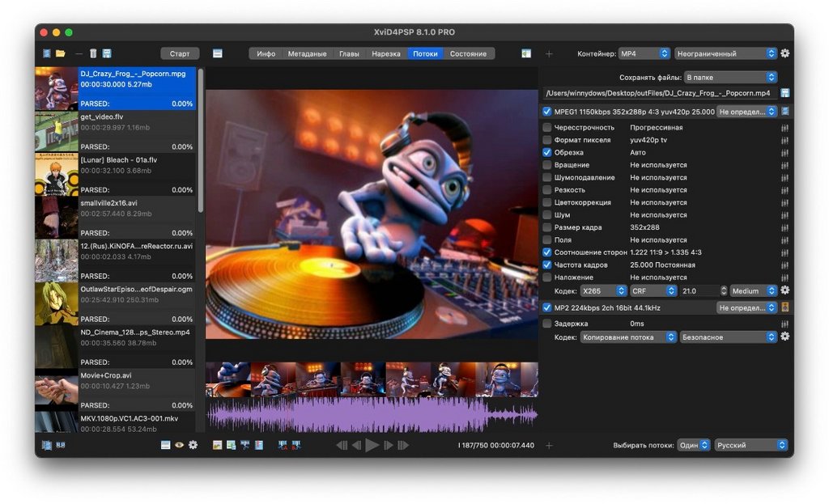Click the list icon left of the eye icon
Screen dimensions: 829x504
(x=165, y=445)
